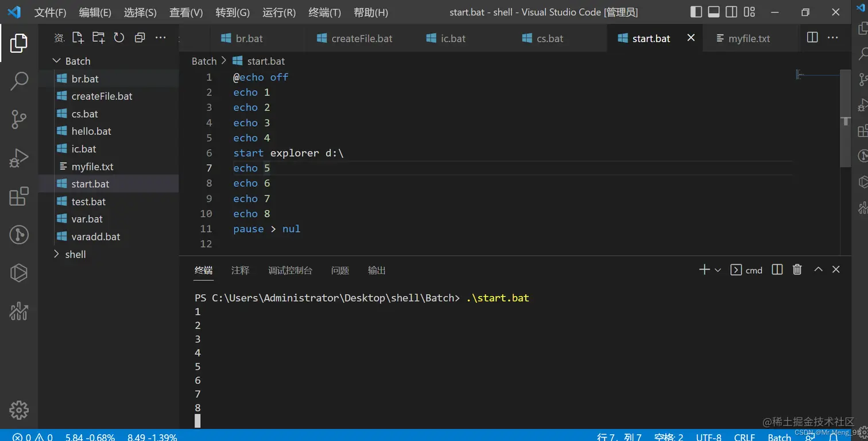Select the cmd terminal label
This screenshot has width=868, height=441.
746,270
